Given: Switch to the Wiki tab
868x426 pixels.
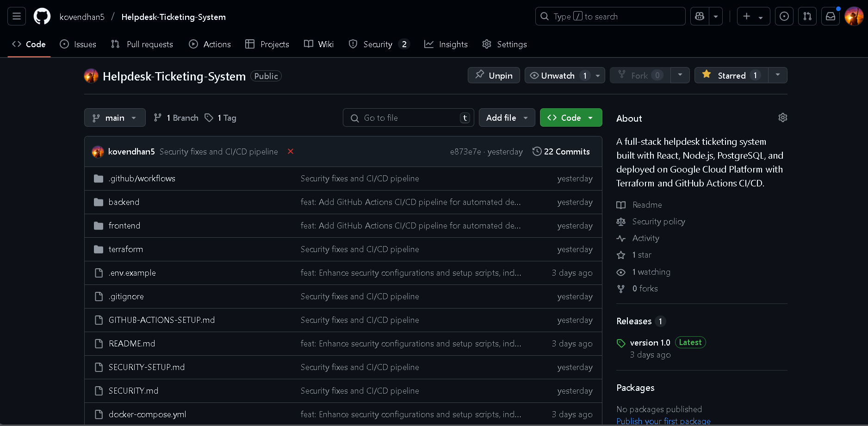Looking at the screenshot, I should [x=319, y=44].
